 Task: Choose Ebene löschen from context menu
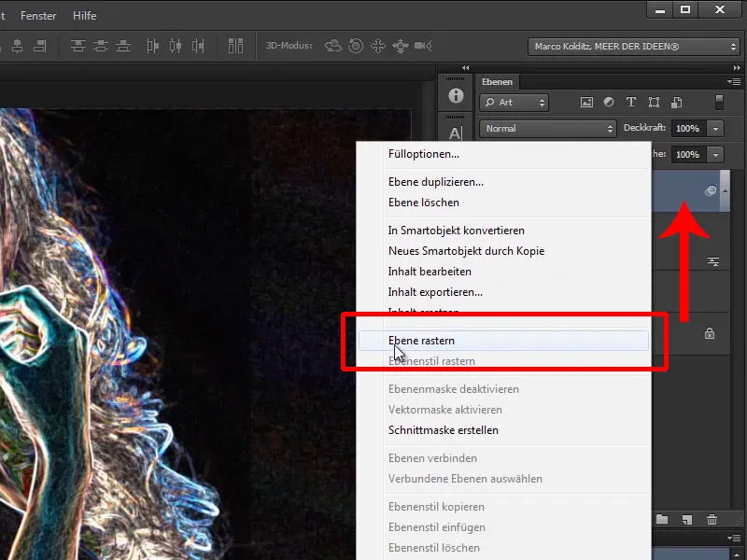(504, 203)
